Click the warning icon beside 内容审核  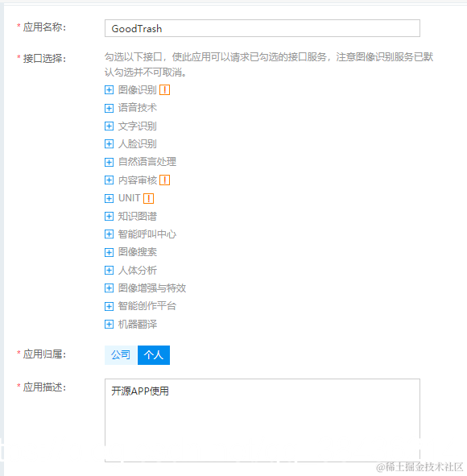(165, 180)
